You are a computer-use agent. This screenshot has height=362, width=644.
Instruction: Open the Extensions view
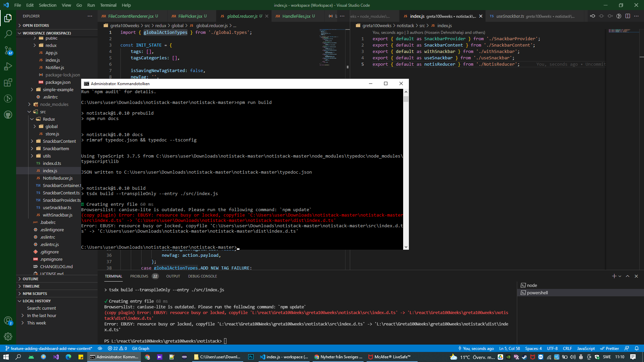[8, 82]
